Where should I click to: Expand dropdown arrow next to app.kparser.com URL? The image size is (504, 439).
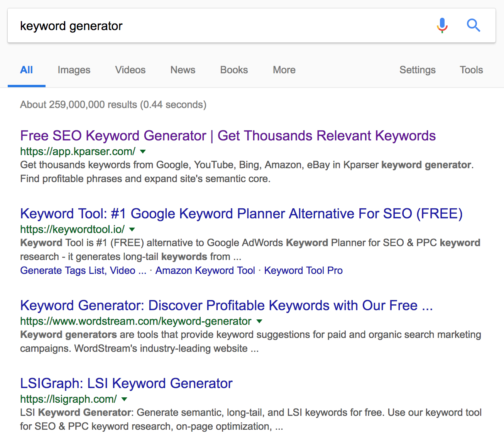point(142,152)
